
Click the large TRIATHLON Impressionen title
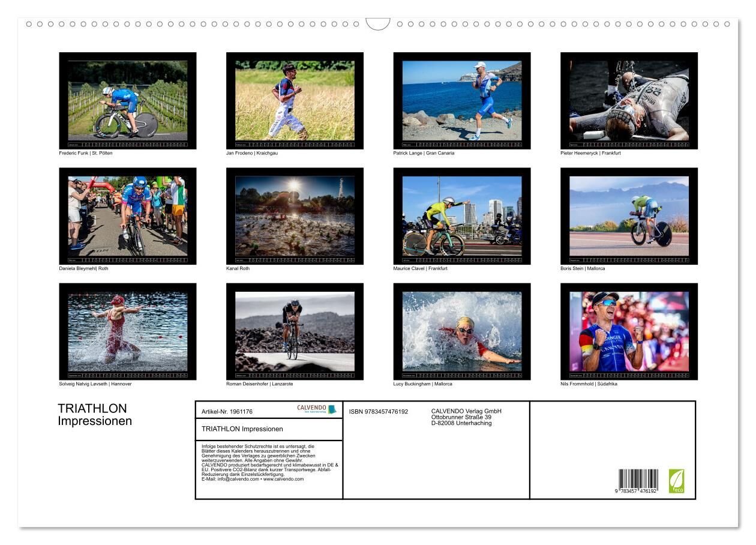coord(95,415)
